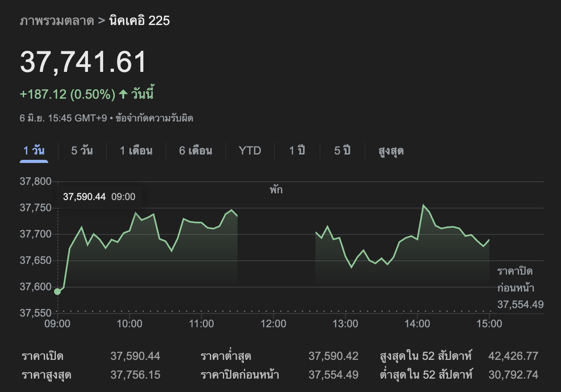Click the +187.12 (0.50%) change figure

68,94
